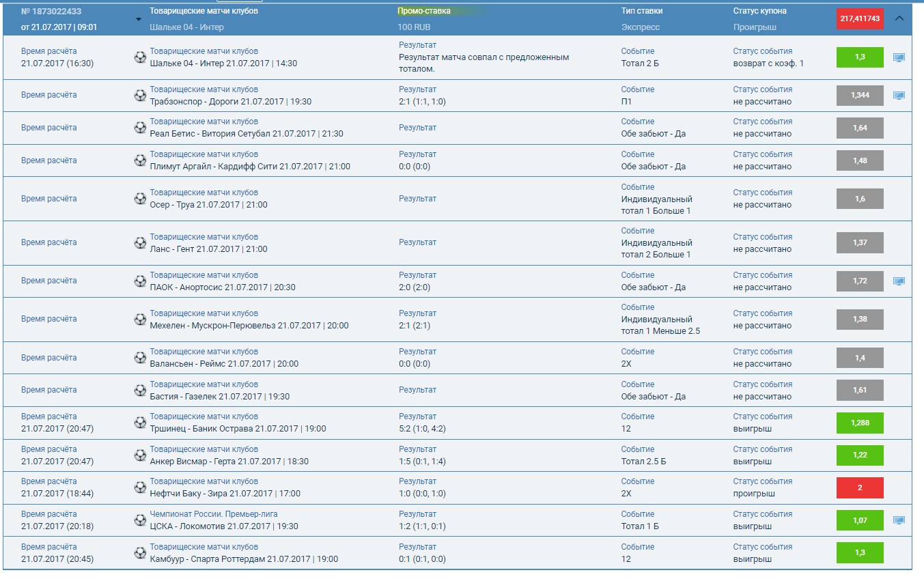The width and height of the screenshot is (924, 579).
Task: Open monitor icon for ПАОК - Анортосис row
Action: (x=899, y=281)
